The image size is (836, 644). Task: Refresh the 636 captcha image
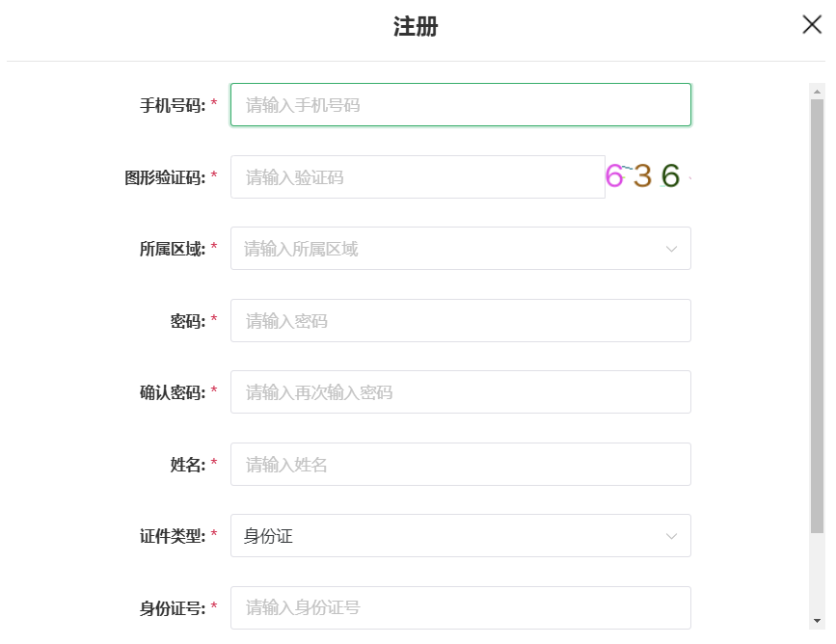pyautogui.click(x=648, y=175)
